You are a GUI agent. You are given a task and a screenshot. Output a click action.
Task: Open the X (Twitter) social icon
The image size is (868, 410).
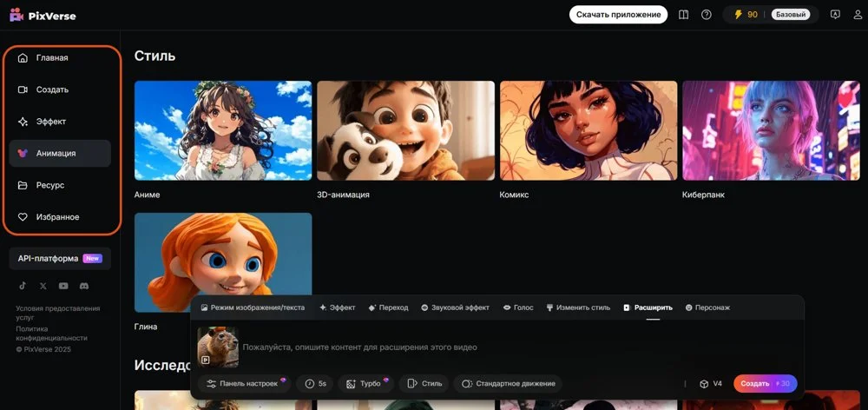point(43,286)
